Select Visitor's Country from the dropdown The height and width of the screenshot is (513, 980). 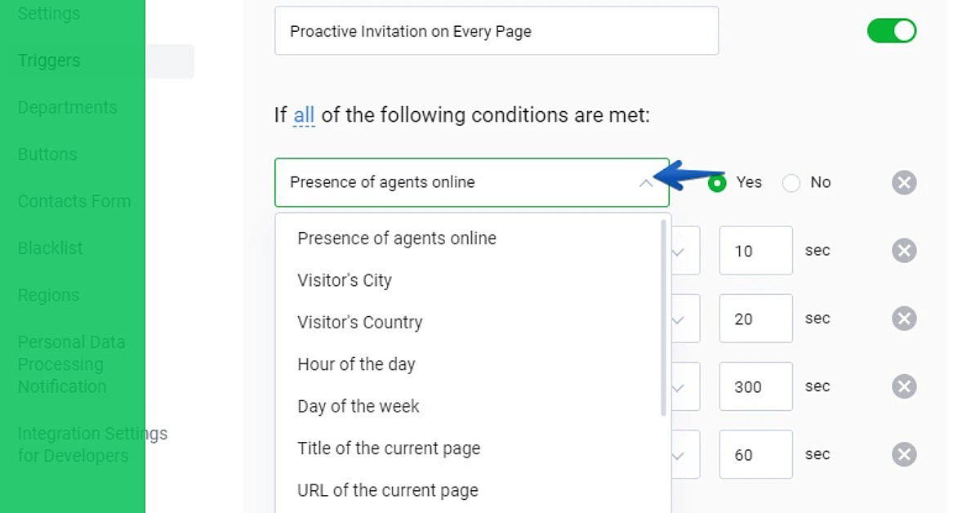click(359, 322)
